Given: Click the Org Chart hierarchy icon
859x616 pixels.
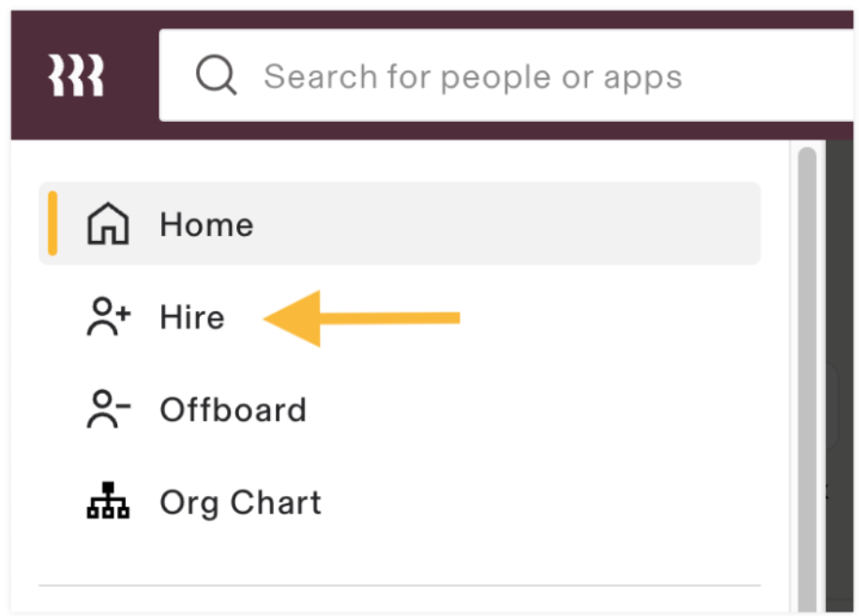Looking at the screenshot, I should click(108, 502).
